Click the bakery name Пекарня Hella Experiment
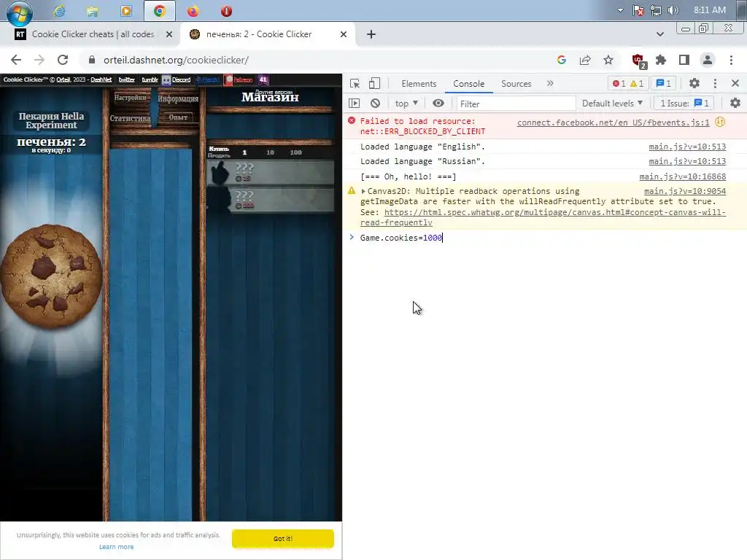The image size is (747, 560). point(51,120)
